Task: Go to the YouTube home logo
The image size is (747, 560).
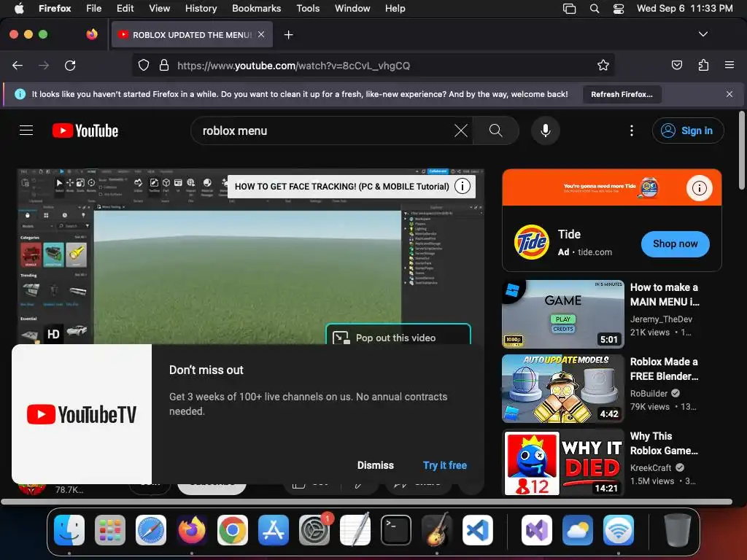Action: pyautogui.click(x=85, y=131)
